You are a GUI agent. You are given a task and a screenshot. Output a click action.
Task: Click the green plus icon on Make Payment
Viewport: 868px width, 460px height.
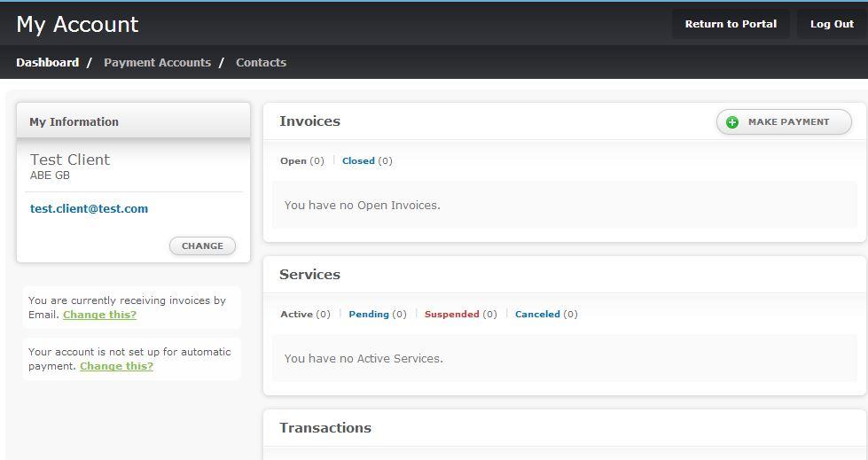tap(731, 122)
